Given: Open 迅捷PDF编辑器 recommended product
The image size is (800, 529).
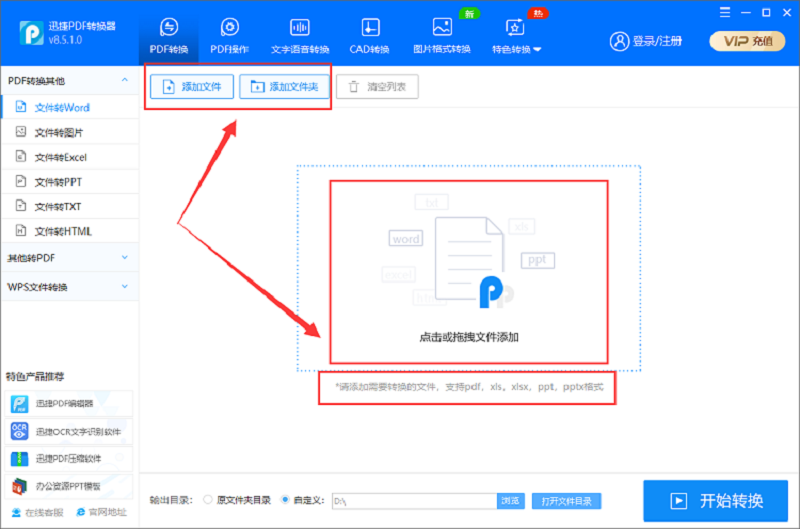Looking at the screenshot, I should (x=69, y=404).
